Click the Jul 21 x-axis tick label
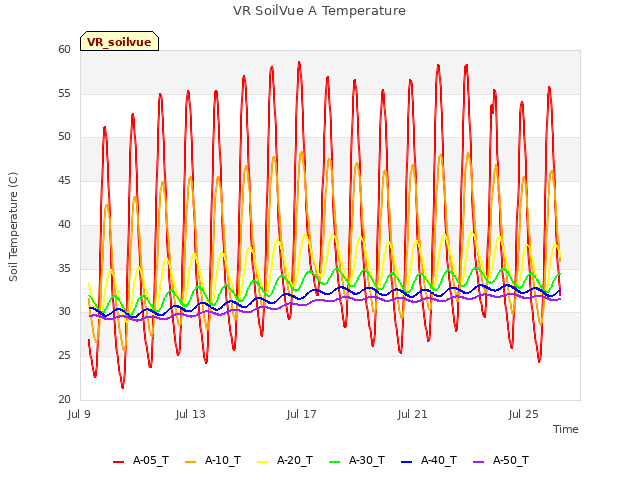This screenshot has width=640, height=480. [x=413, y=415]
